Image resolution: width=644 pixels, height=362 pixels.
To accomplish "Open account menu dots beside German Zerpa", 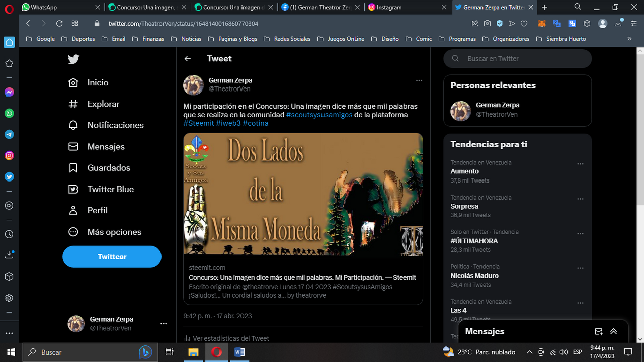I will [x=164, y=324].
